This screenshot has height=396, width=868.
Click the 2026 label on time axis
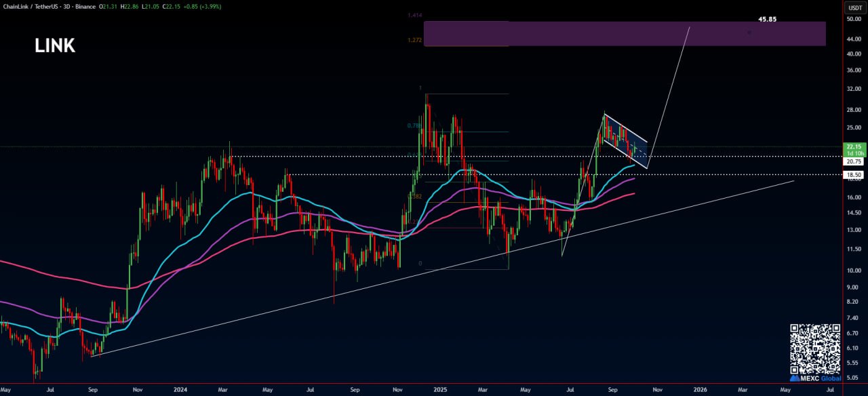tap(700, 390)
